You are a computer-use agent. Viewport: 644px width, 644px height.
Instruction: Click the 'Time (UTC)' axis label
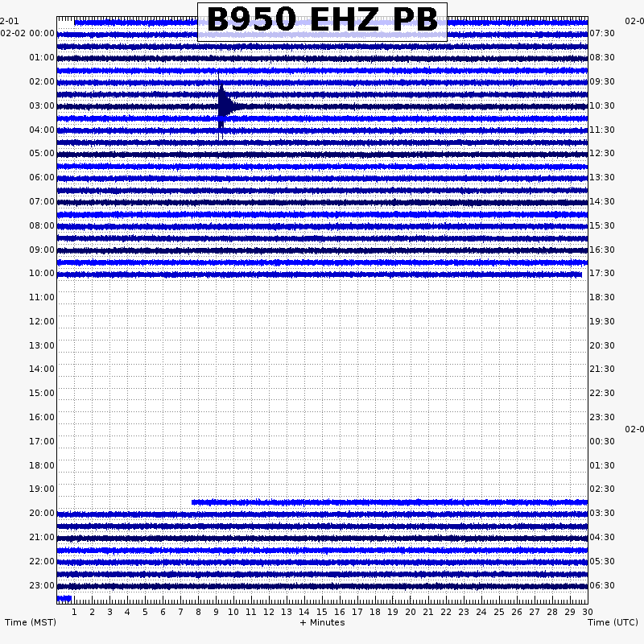tap(613, 622)
